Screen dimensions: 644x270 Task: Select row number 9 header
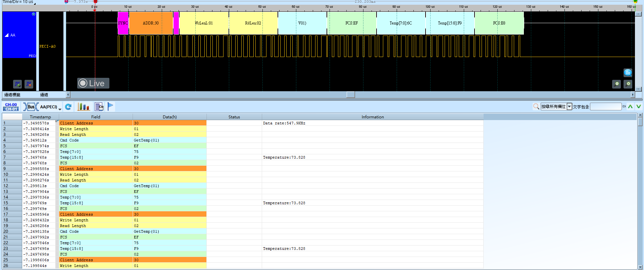coord(12,169)
